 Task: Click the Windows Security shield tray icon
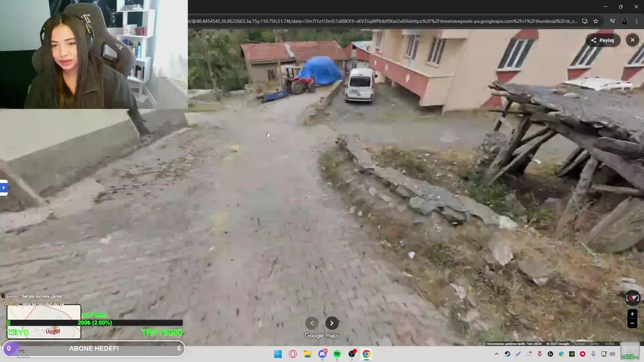coord(561,354)
